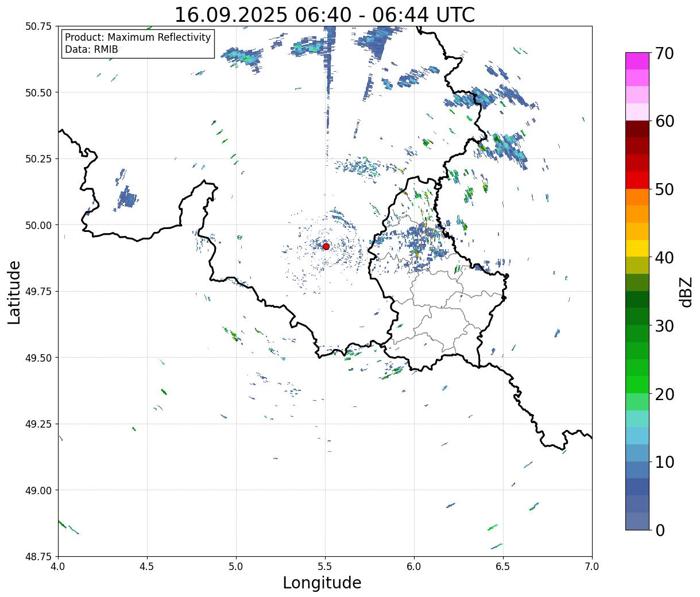Click the longitude tick label 6.0

coord(414,566)
